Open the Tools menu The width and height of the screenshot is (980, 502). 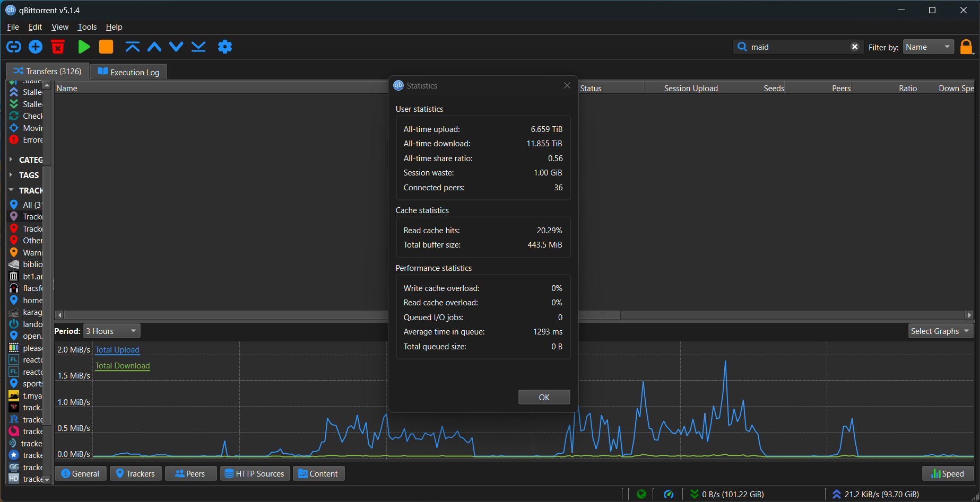pos(87,27)
